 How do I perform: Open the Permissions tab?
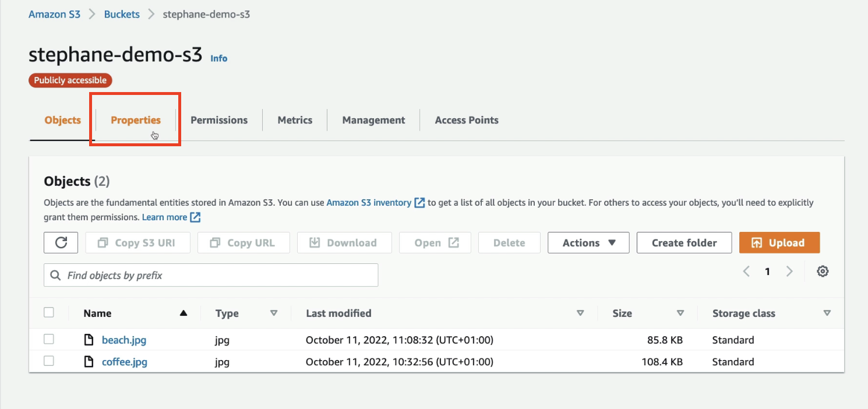219,120
